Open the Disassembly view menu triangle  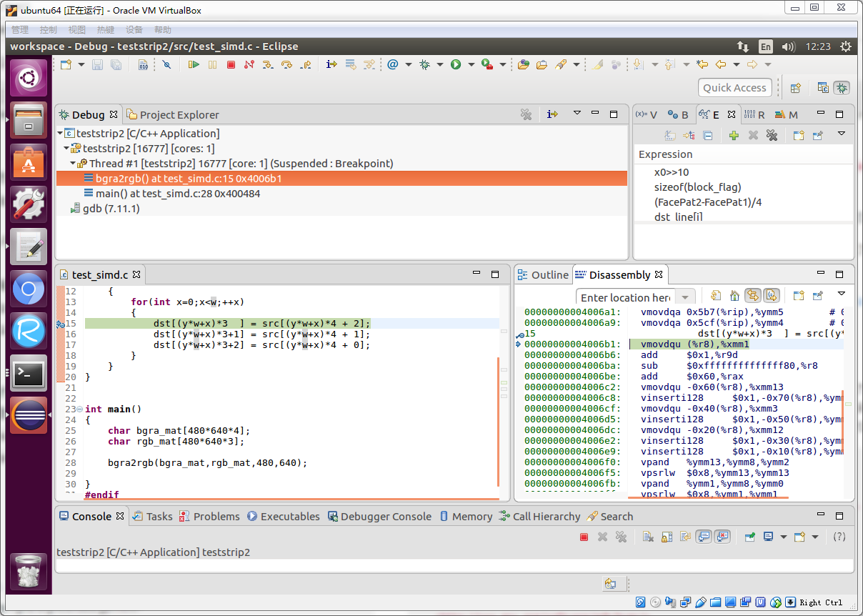pos(842,294)
